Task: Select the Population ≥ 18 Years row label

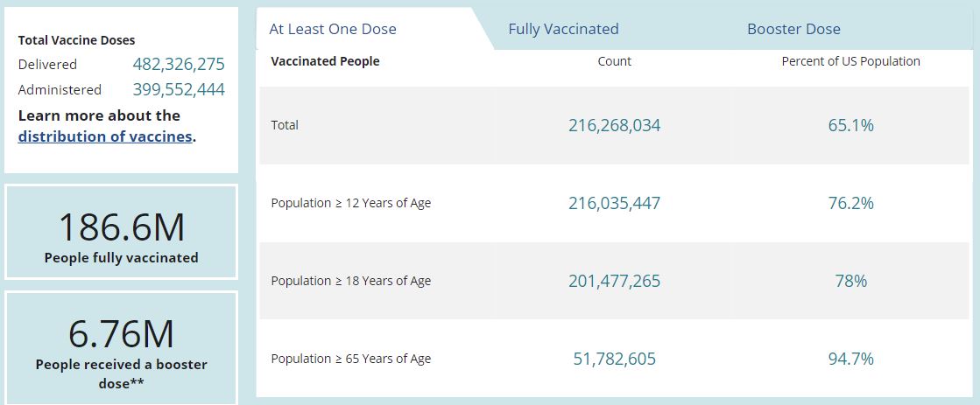Action: coord(351,281)
